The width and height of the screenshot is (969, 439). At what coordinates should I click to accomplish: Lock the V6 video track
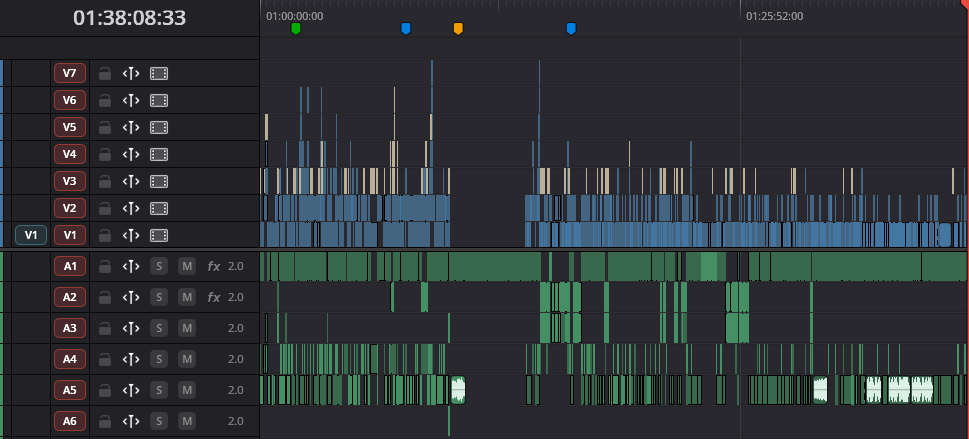105,100
